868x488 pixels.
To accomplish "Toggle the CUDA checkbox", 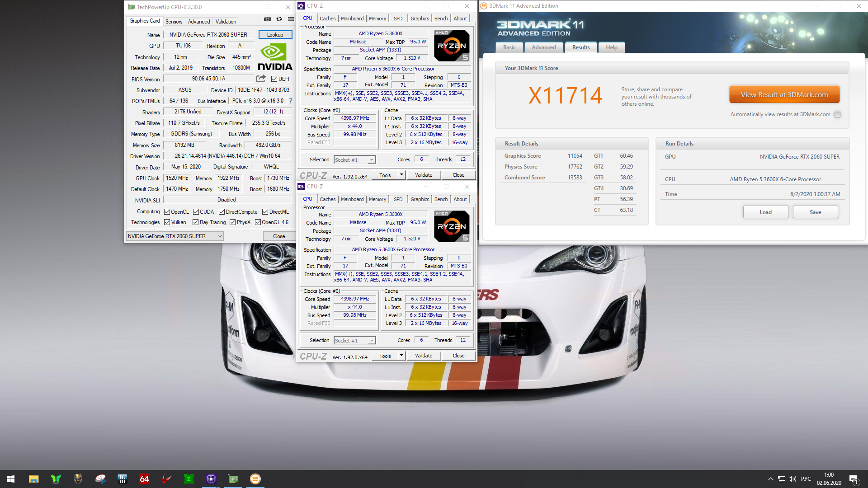I will (196, 212).
